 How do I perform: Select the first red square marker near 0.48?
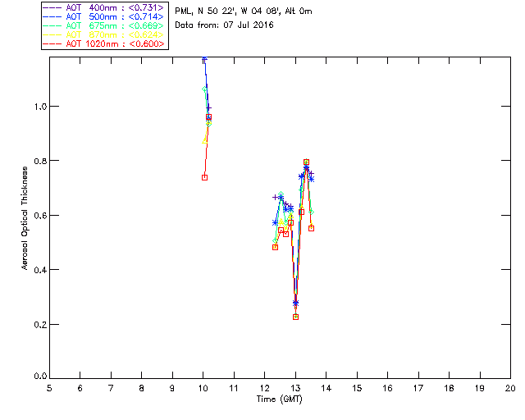click(x=276, y=247)
